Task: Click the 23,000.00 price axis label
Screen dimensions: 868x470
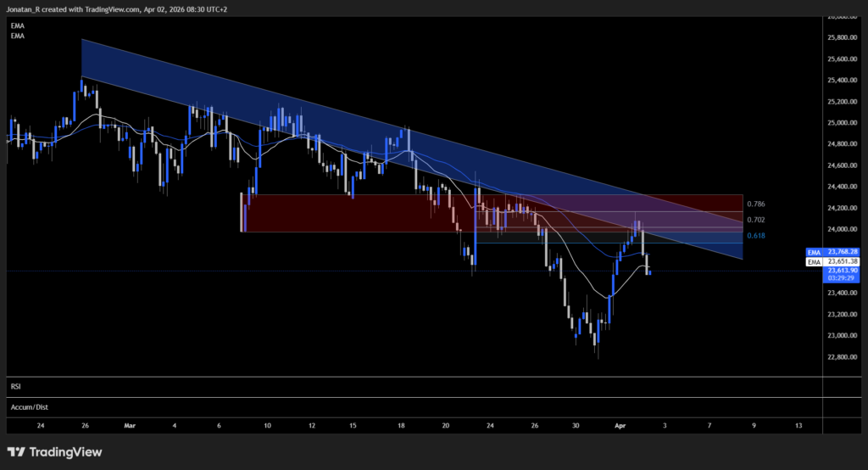Action: 842,335
